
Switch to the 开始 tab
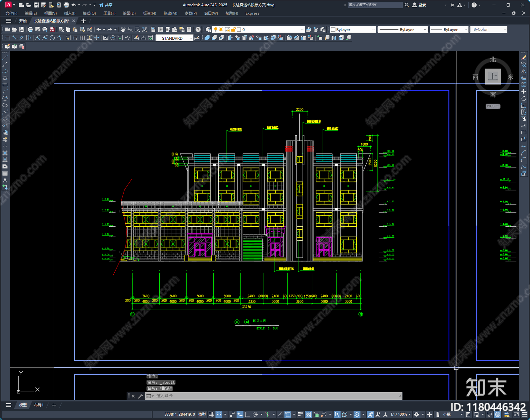(23, 21)
